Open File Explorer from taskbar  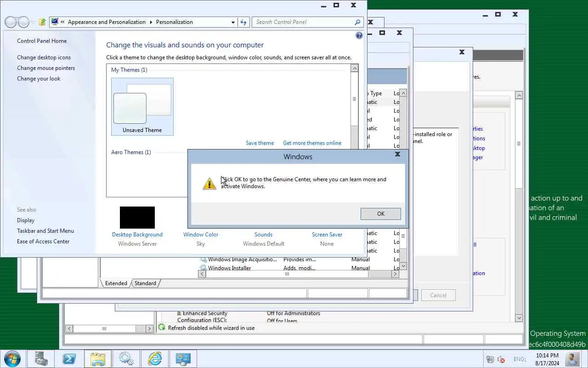tap(97, 358)
